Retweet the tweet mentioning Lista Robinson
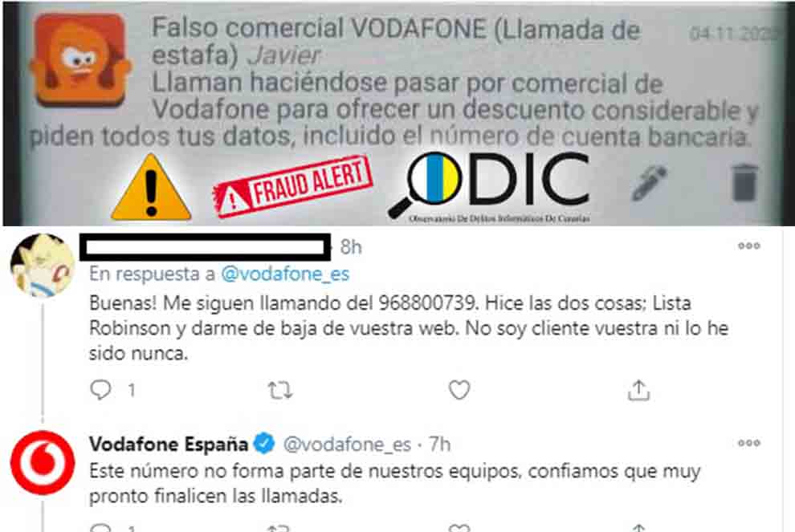This screenshot has height=532, width=795. click(x=280, y=391)
